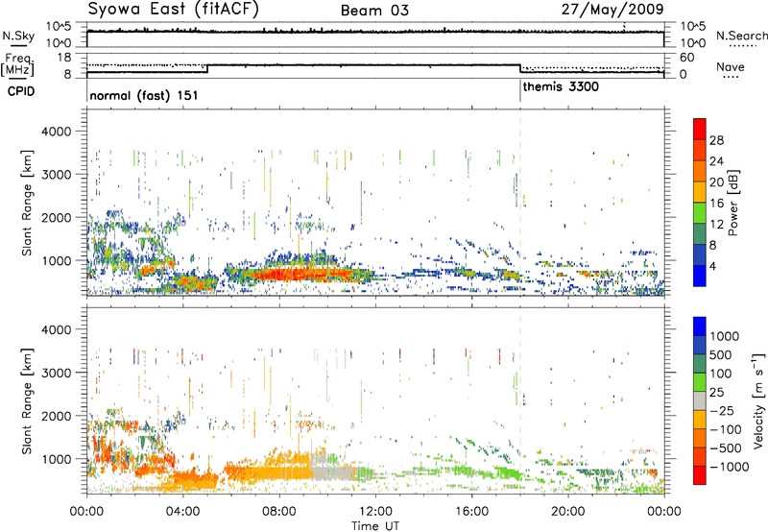
Task: Click the power colorbar value 28
Action: coord(716,140)
